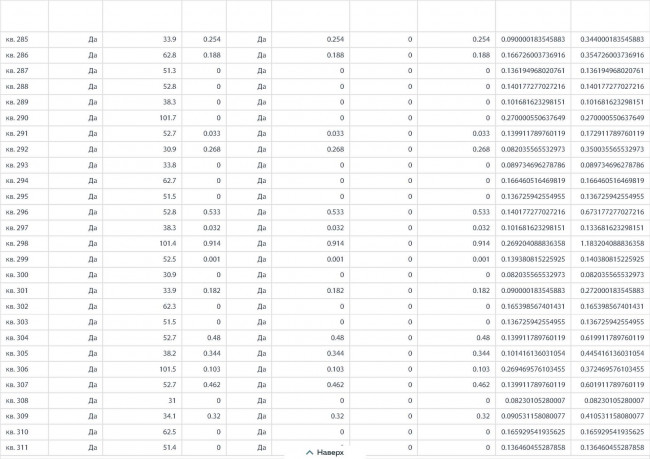The height and width of the screenshot is (459, 650).
Task: Select the row label кв. 297
Action: [17, 228]
